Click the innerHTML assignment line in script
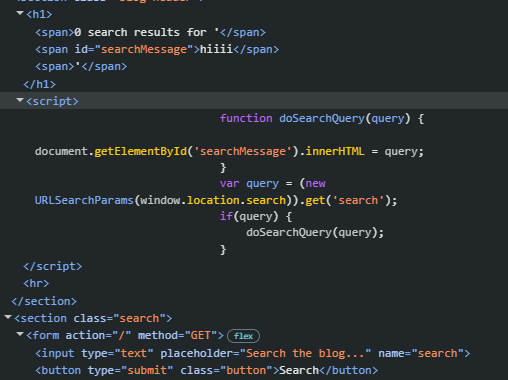 [x=229, y=151]
